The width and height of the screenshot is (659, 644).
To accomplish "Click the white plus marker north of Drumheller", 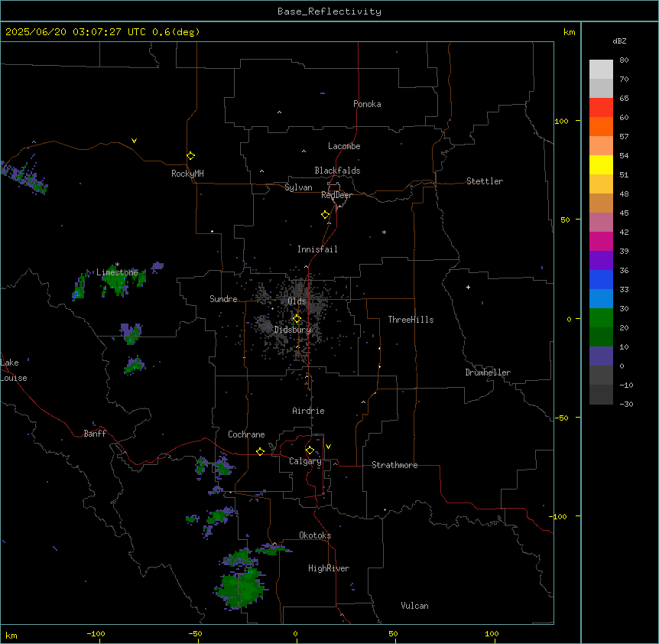I will (468, 287).
